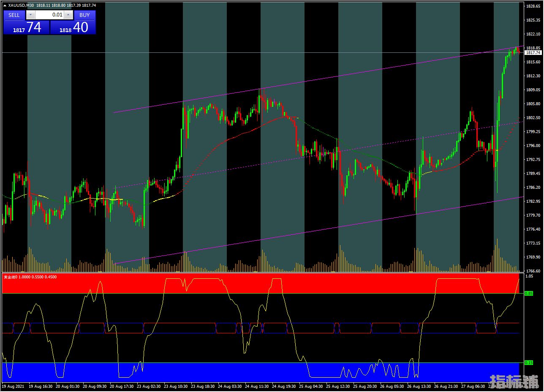Image resolution: width=544 pixels, height=392 pixels.
Task: Collapse the one-click trading panel triangle
Action: [5, 5]
